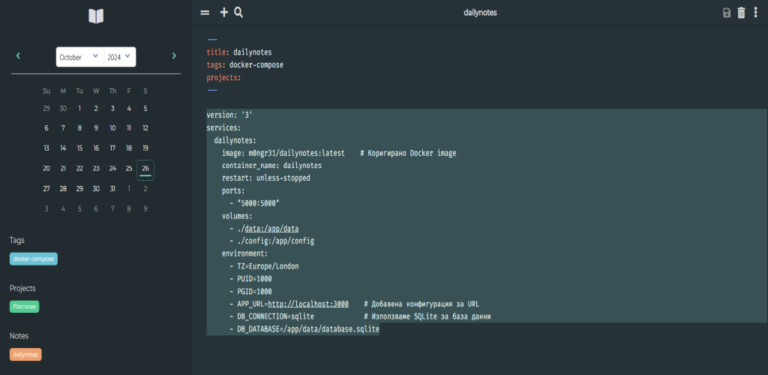Select October 10 in calendar
The height and width of the screenshot is (375, 768).
113,128
